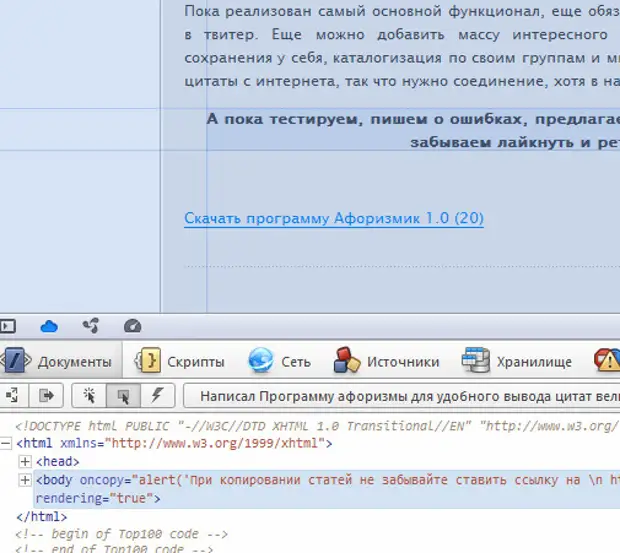Toggle the lightning update DOM button
This screenshot has width=620, height=553.
[x=156, y=395]
